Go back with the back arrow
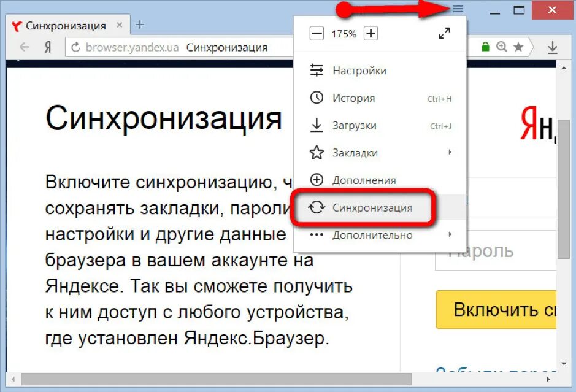The height and width of the screenshot is (392, 576). tap(25, 47)
